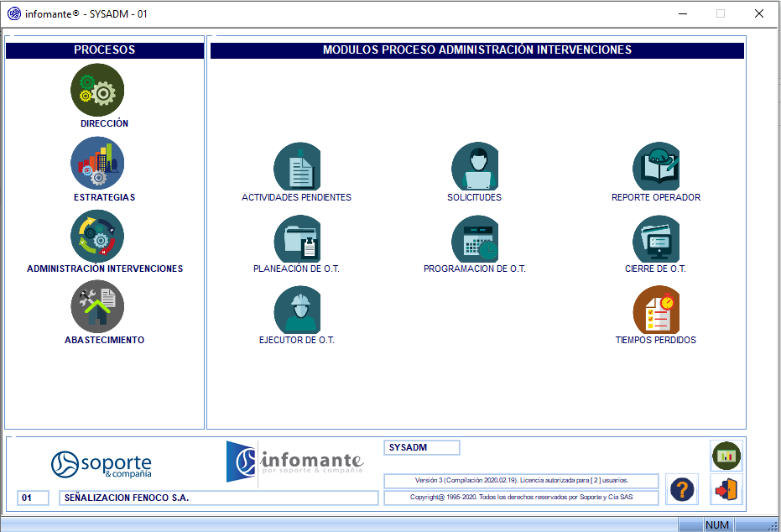Open help with the question mark button
The height and width of the screenshot is (532, 781).
(x=681, y=489)
